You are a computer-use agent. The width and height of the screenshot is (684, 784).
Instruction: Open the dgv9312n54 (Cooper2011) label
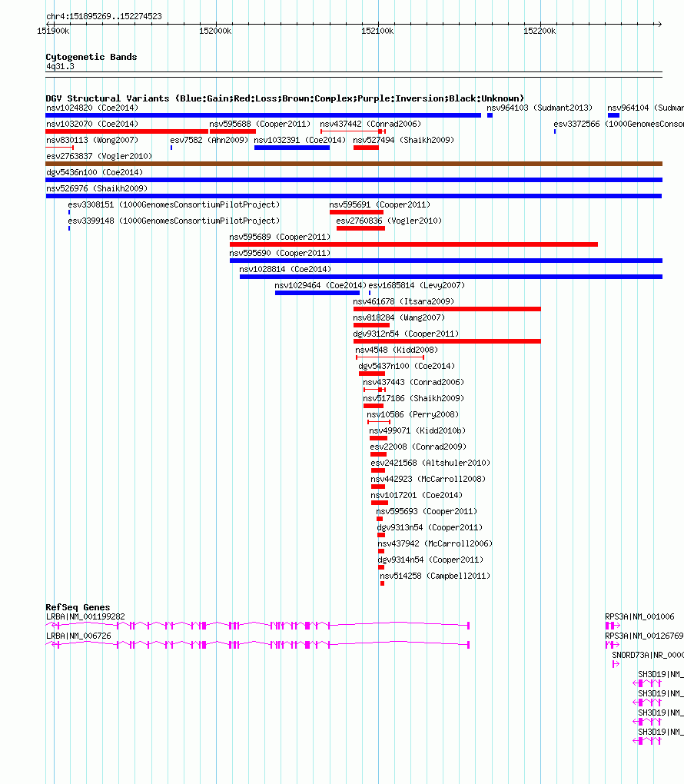point(406,334)
